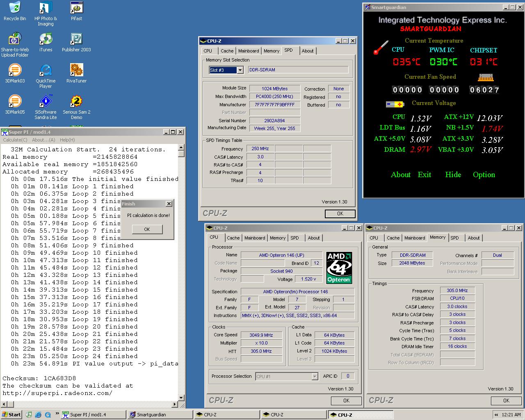Screen dimensions: 525x420
Task: Switch to Smartguardian taskbar button
Action: (x=160, y=415)
